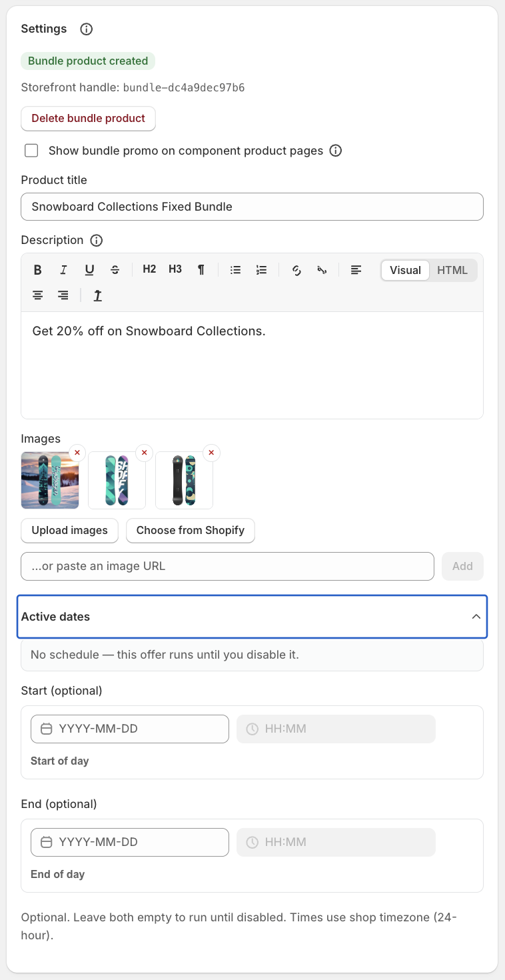Remove the second teal snowboard image

pyautogui.click(x=144, y=453)
